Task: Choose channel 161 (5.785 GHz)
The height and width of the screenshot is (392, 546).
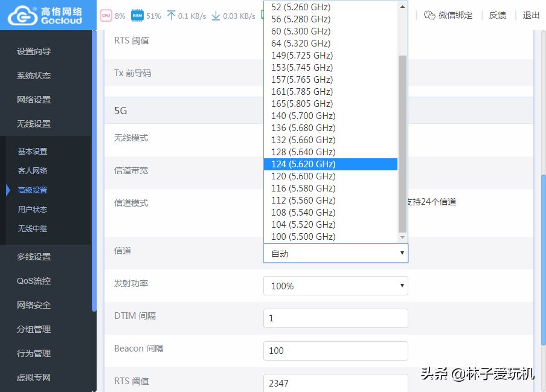Action: [x=330, y=92]
